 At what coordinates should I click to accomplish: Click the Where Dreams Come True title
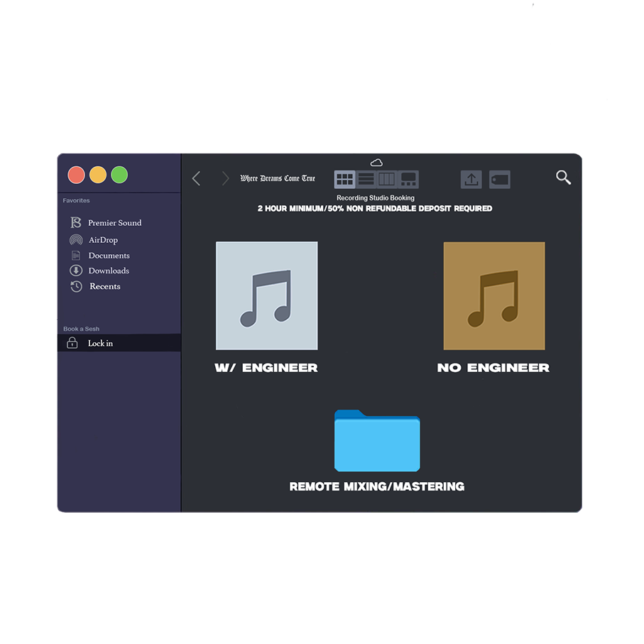[278, 179]
